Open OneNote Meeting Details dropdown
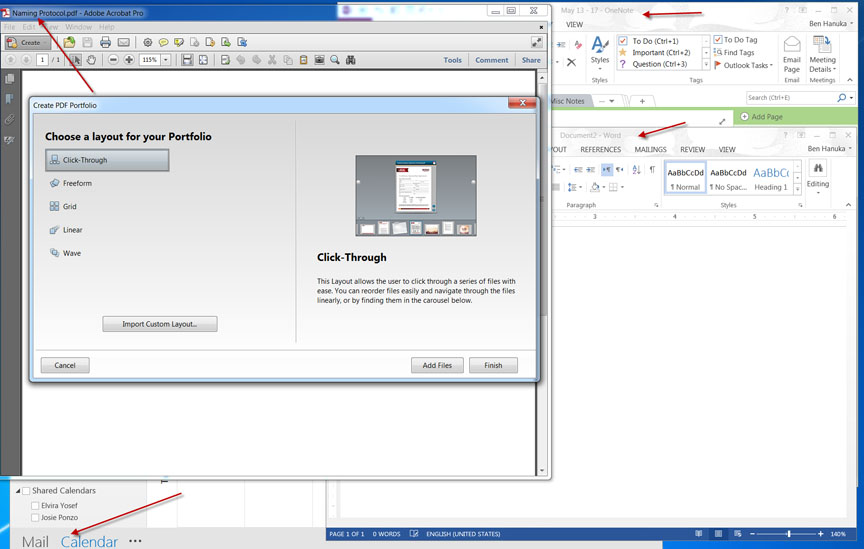The height and width of the screenshot is (549, 864). 822,54
